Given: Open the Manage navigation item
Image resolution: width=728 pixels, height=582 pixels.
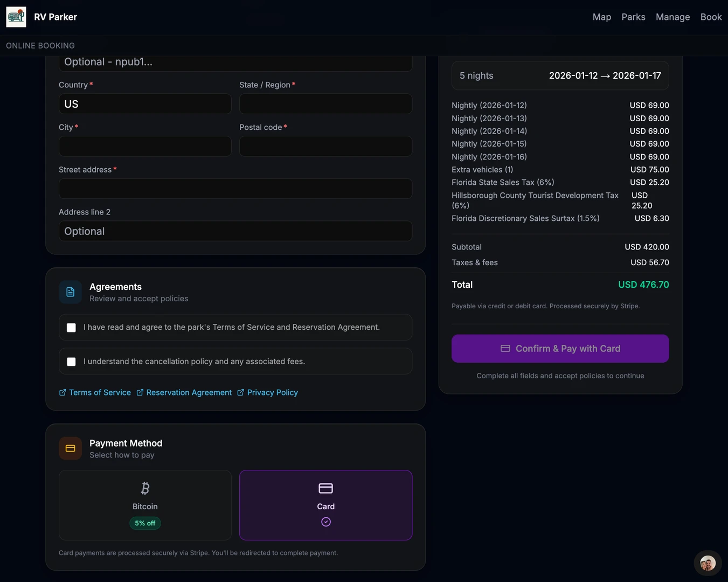Looking at the screenshot, I should [672, 17].
